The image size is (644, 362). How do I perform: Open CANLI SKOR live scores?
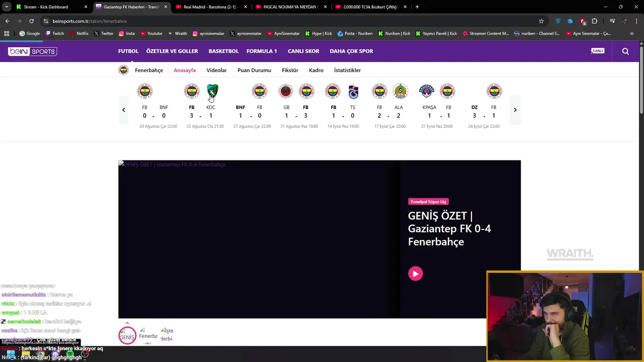point(303,51)
